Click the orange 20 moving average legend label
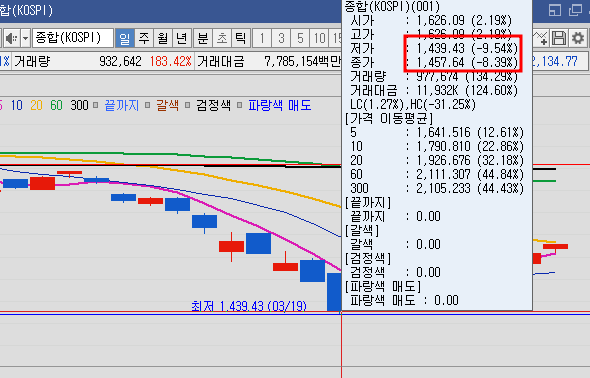Image resolution: width=590 pixels, height=378 pixels. (36, 105)
